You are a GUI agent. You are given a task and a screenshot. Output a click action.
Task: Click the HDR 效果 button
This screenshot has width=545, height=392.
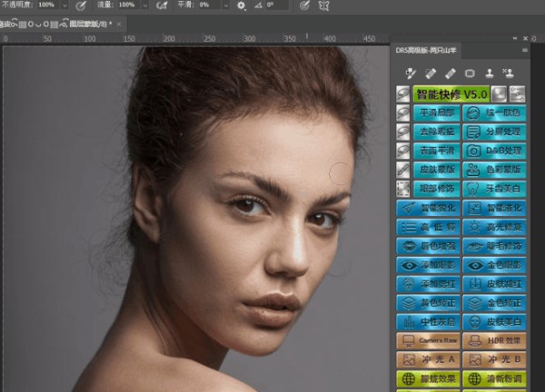(x=494, y=341)
